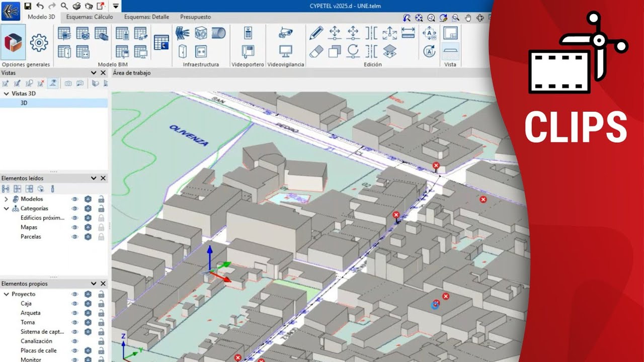
Task: Switch to the Esquemas: Detalle tab
Action: 147,17
